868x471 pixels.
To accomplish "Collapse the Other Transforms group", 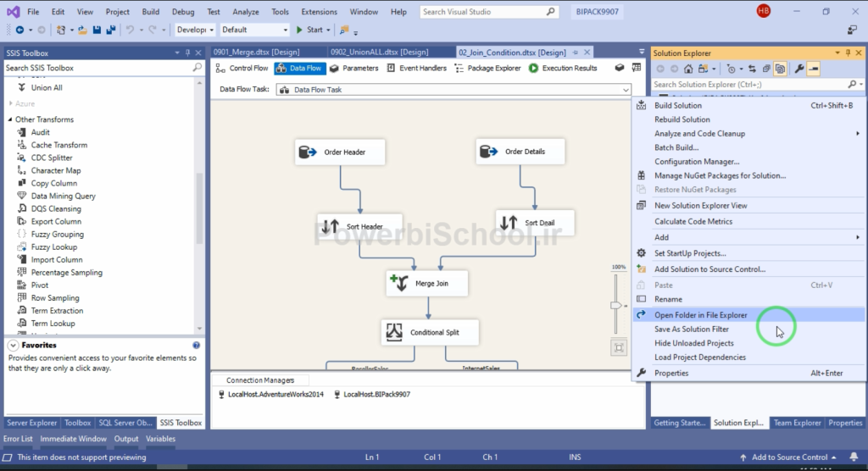I will (9, 119).
